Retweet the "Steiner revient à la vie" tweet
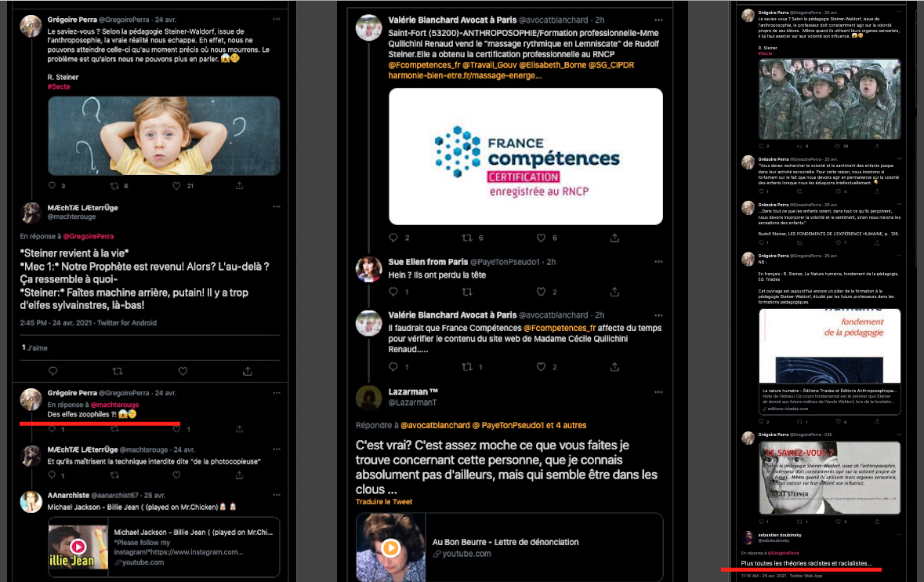 tap(118, 371)
